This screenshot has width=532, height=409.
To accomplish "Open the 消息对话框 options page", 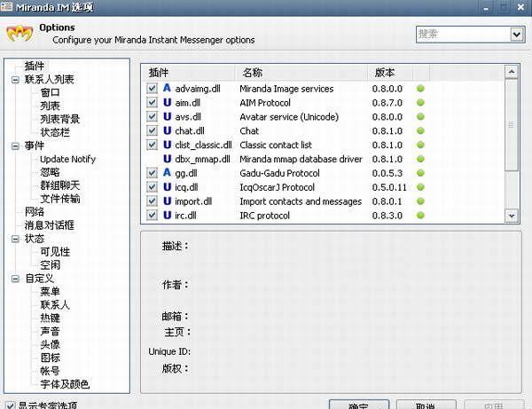I will click(49, 225).
